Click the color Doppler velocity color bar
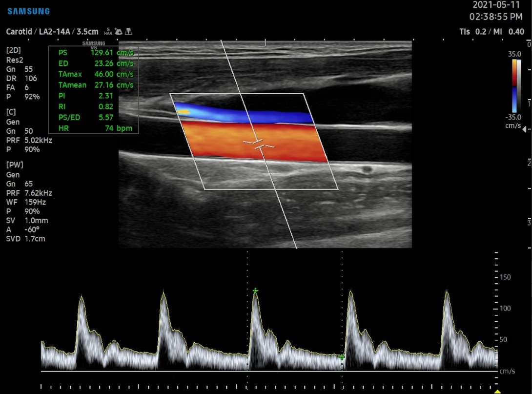The image size is (532, 394). (x=514, y=85)
